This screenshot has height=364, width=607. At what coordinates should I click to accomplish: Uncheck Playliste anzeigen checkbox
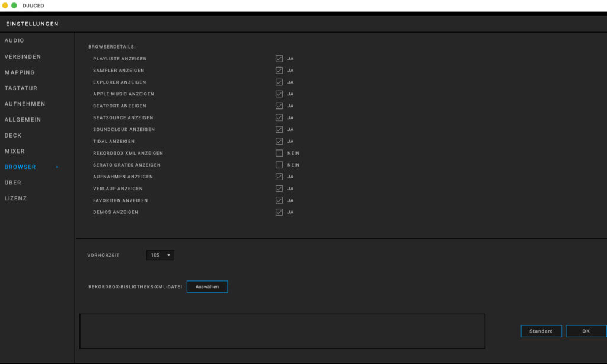point(279,59)
